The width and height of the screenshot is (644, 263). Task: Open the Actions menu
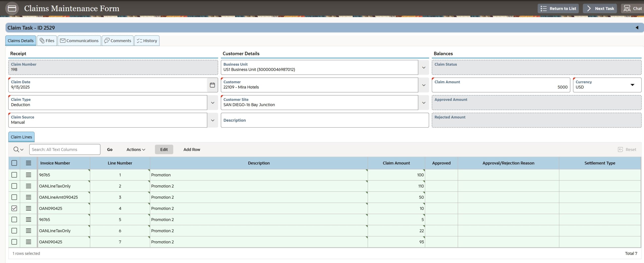pos(136,150)
